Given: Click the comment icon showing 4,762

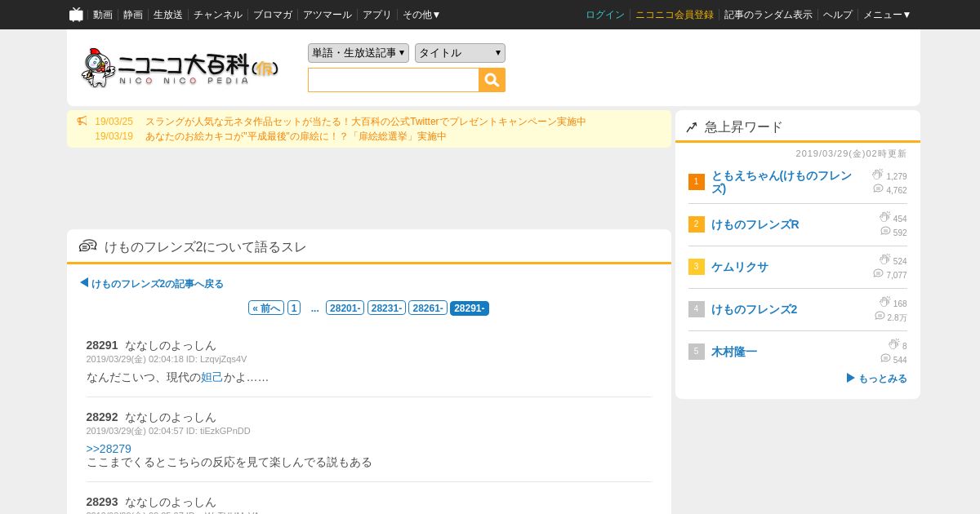Looking at the screenshot, I should (878, 188).
